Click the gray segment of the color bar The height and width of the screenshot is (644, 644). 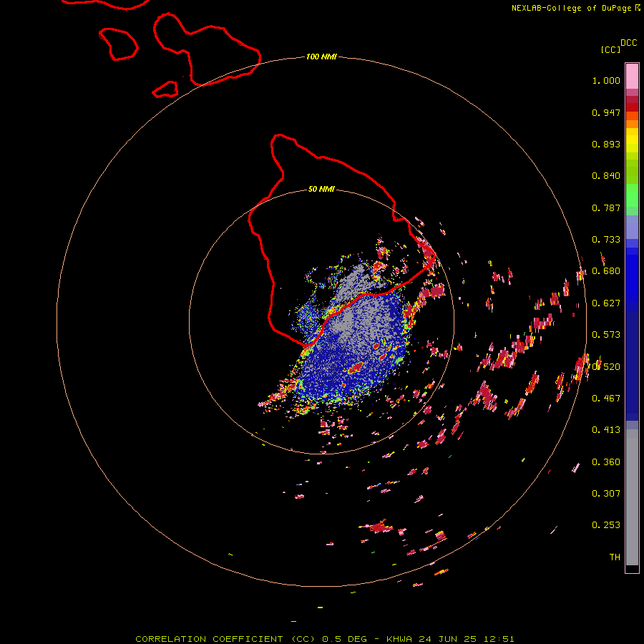pyautogui.click(x=632, y=497)
